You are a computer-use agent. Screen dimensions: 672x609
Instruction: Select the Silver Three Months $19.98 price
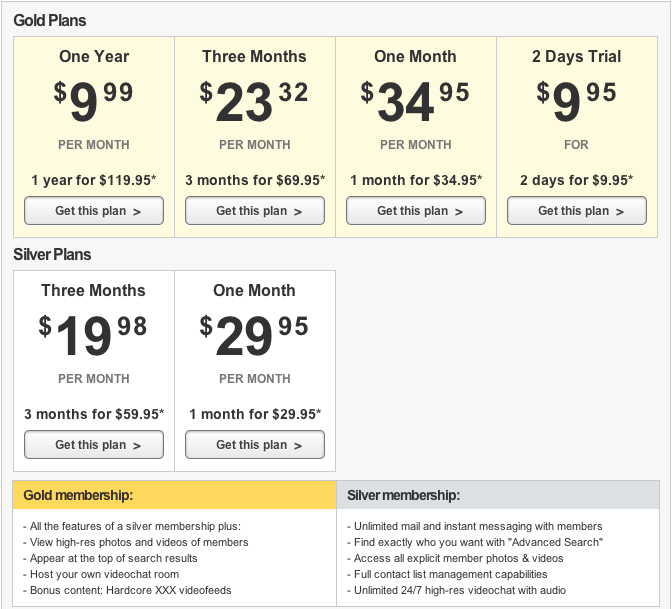tap(93, 335)
